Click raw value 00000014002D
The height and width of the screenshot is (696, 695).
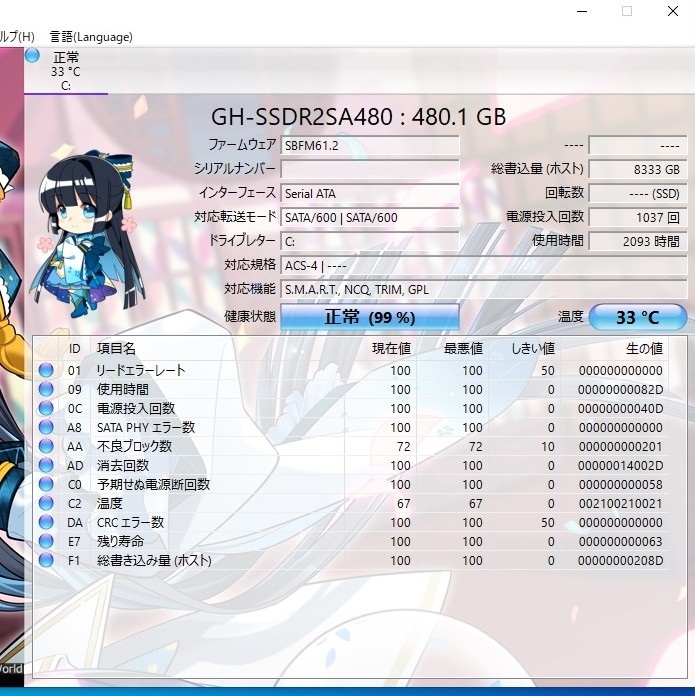point(620,466)
